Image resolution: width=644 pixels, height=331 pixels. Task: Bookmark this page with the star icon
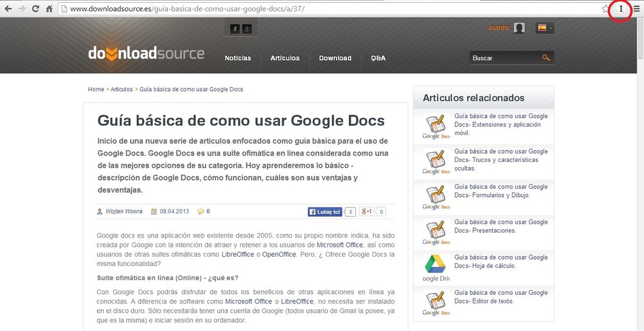[605, 9]
